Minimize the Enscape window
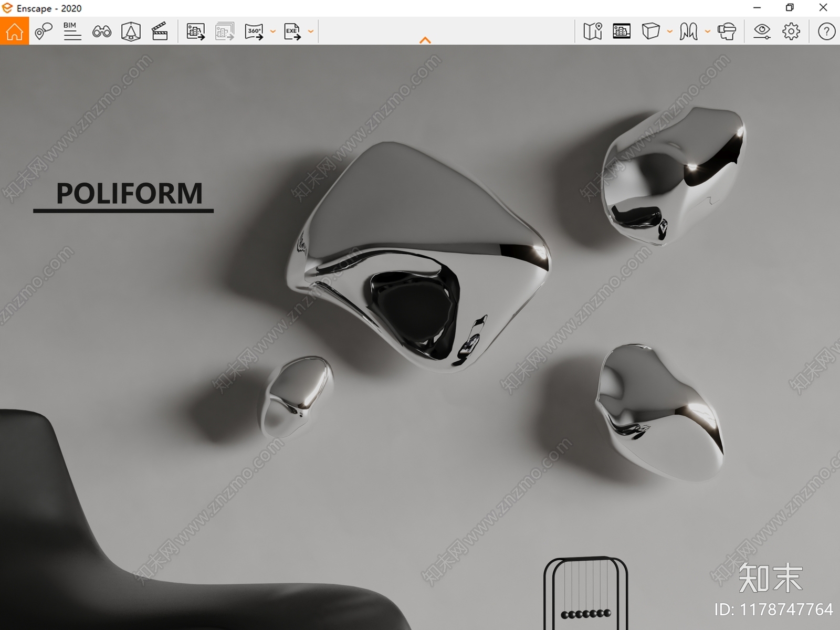This screenshot has height=630, width=840. 757,8
